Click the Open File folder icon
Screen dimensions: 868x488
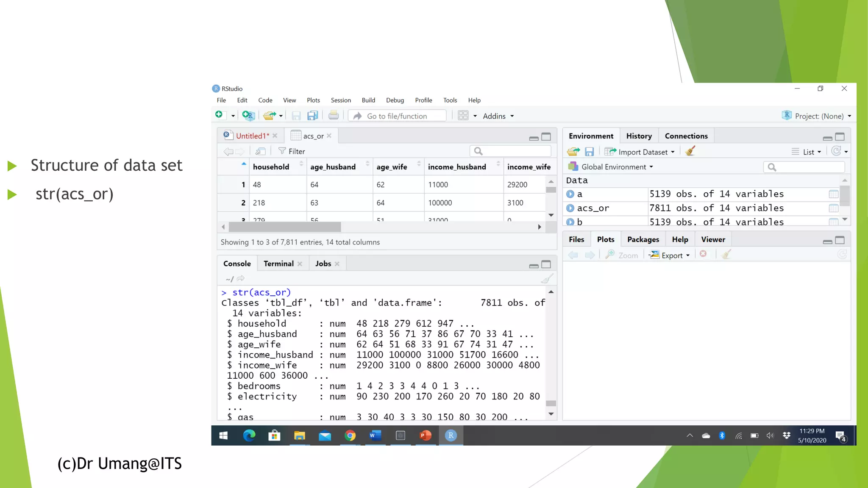tap(269, 115)
